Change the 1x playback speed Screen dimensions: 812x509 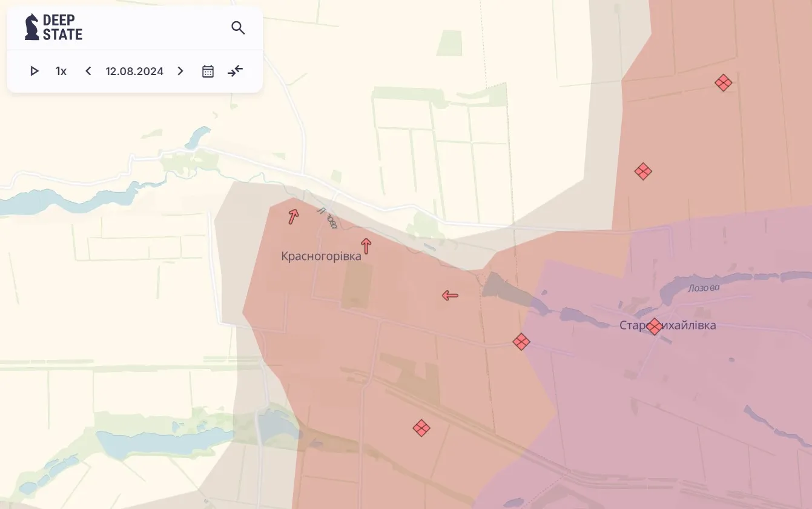(61, 72)
